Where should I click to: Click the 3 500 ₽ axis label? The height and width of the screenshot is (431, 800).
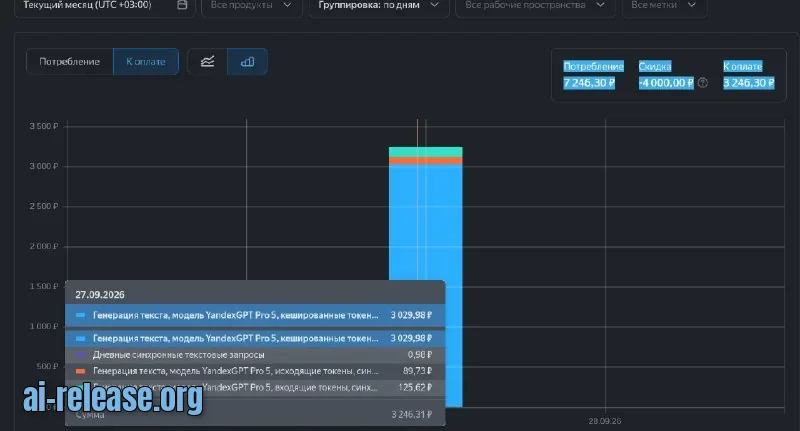pos(43,126)
